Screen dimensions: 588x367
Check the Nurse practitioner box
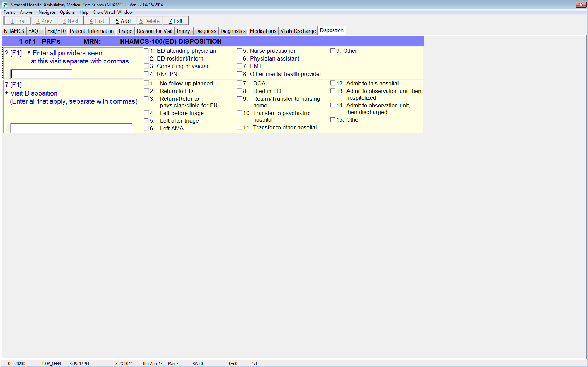(x=240, y=51)
